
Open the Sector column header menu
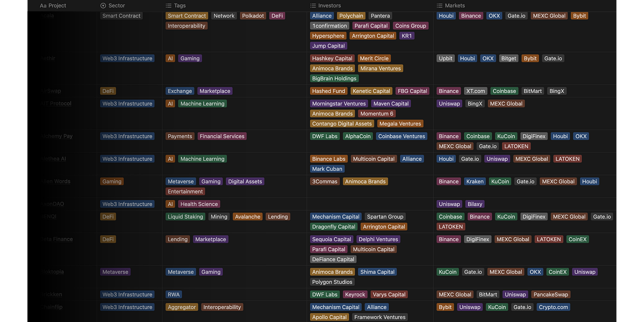click(112, 5)
